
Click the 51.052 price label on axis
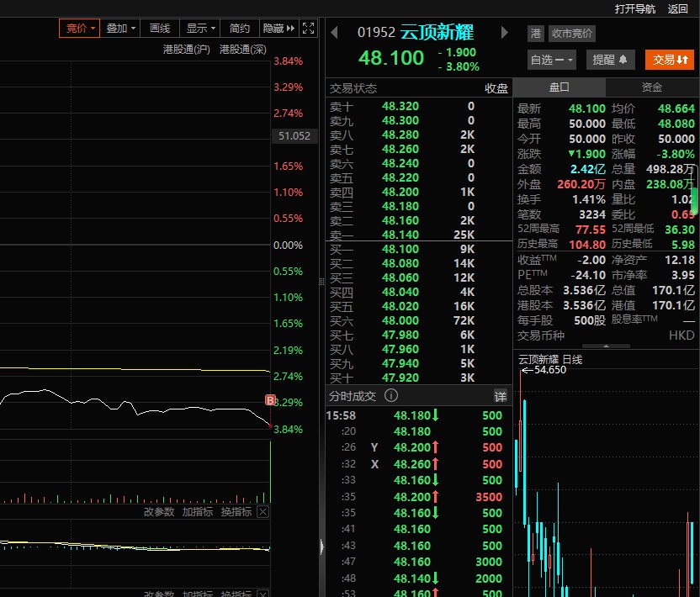[x=294, y=135]
